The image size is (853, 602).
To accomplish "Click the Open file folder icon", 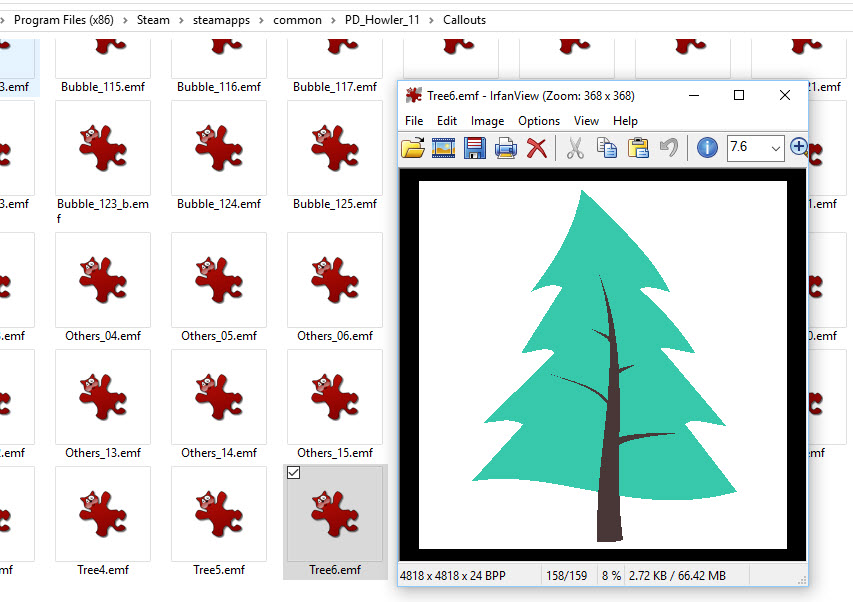I will 413,148.
